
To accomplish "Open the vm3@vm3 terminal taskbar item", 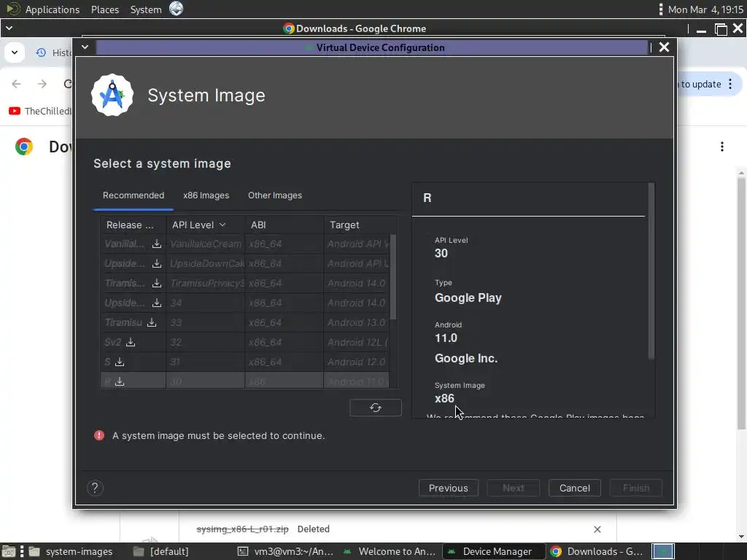I will (x=286, y=551).
